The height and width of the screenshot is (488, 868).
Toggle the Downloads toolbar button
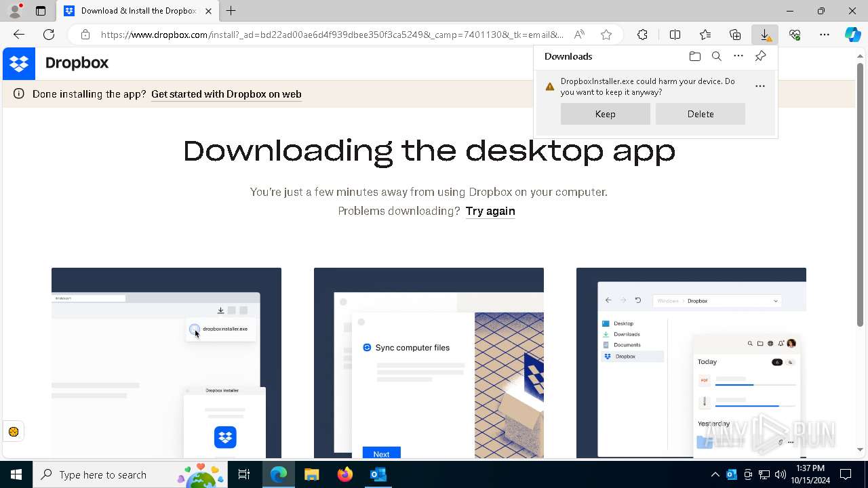(x=765, y=35)
